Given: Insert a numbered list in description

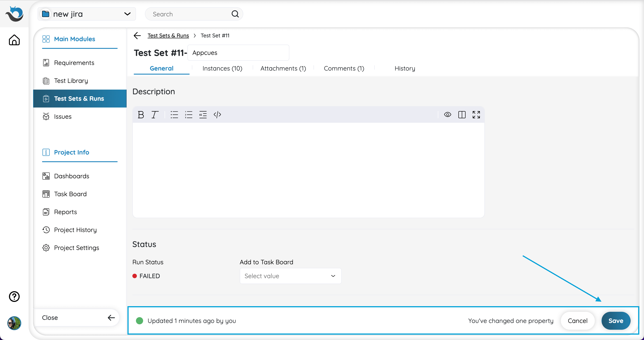Looking at the screenshot, I should 189,115.
